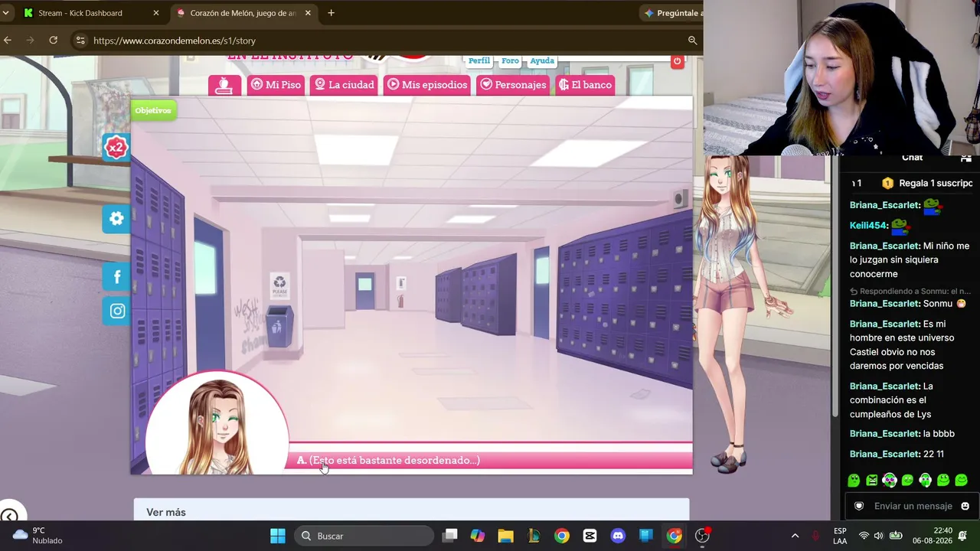Open the chat emoji picker
980x551 pixels.
[x=965, y=506]
